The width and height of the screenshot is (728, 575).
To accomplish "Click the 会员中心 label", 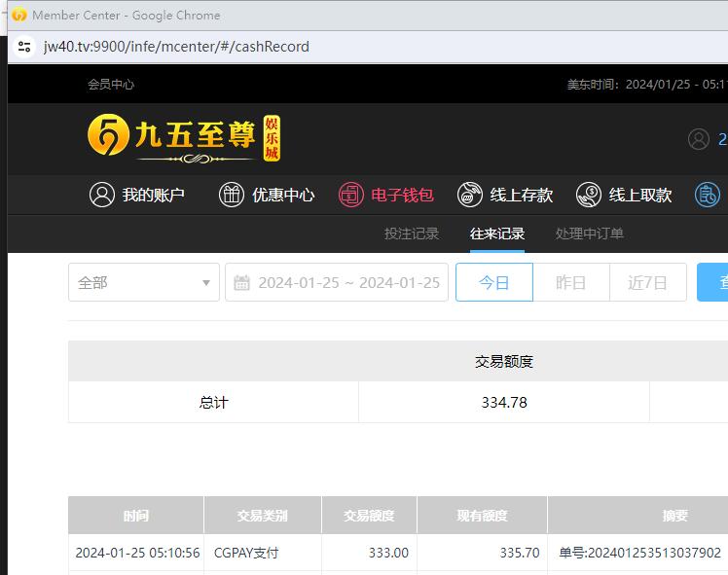I will [111, 84].
